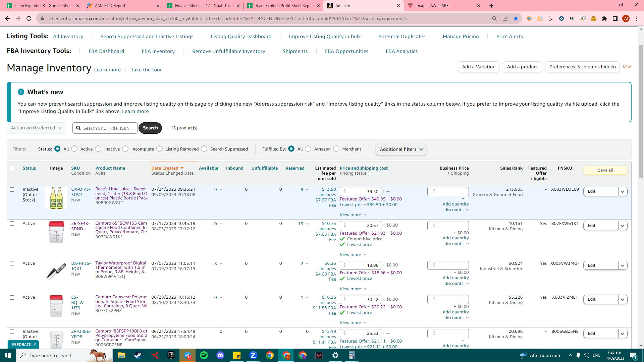Screen dimensions: 644x362
Task: Open the bear-in-honeypot extension icon
Action: 594,18
